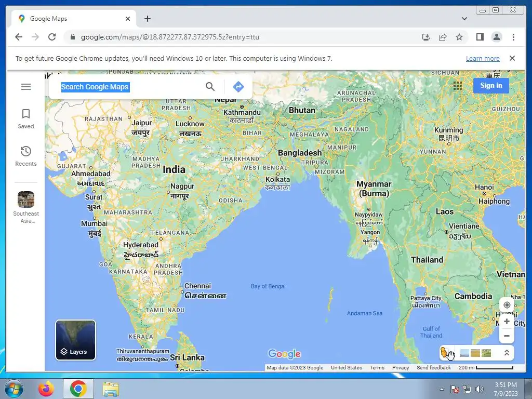Viewport: 532px width, 399px height.
Task: Click the India country label
Action: [x=174, y=170]
